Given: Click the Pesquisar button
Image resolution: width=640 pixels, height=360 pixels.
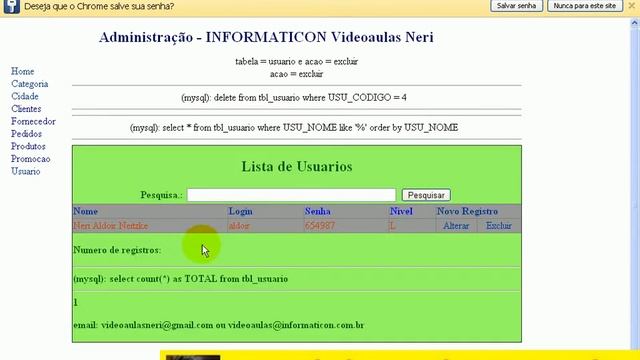Looking at the screenshot, I should coord(426,195).
